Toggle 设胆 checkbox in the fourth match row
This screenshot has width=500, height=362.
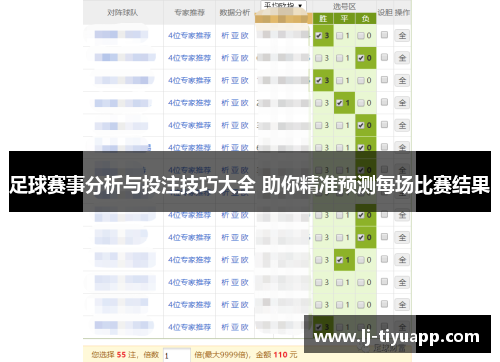384,102
